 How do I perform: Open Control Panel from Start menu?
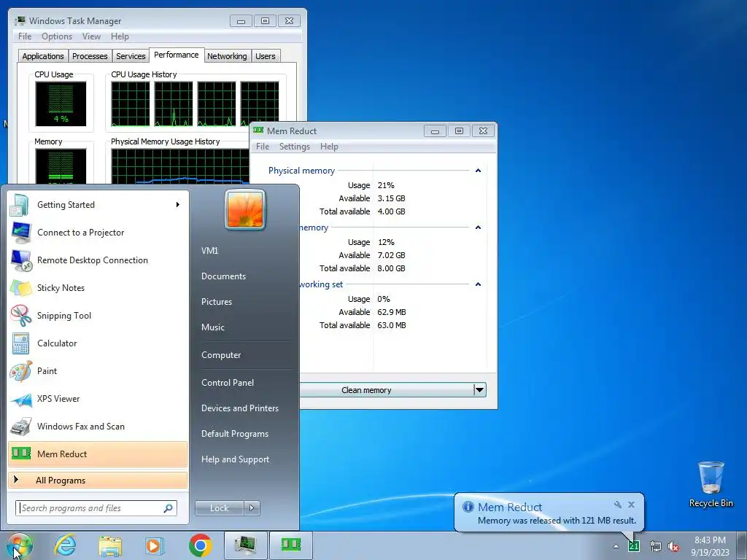pos(228,383)
